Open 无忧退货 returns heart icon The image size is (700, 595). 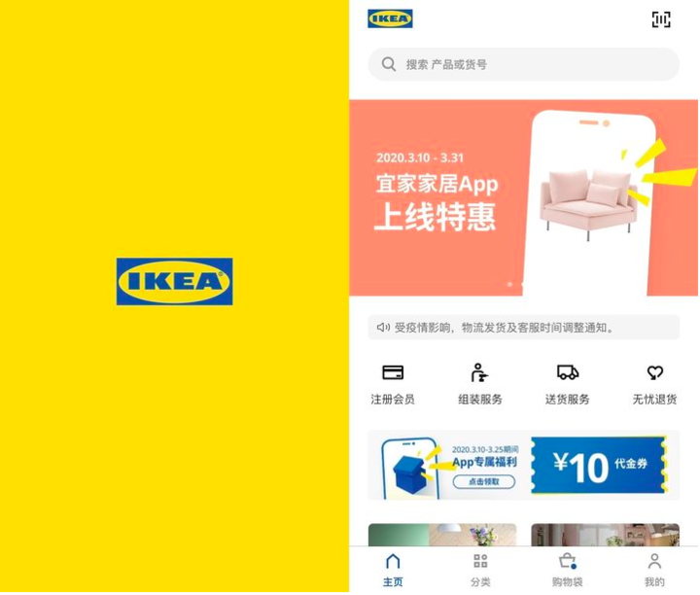tap(655, 372)
